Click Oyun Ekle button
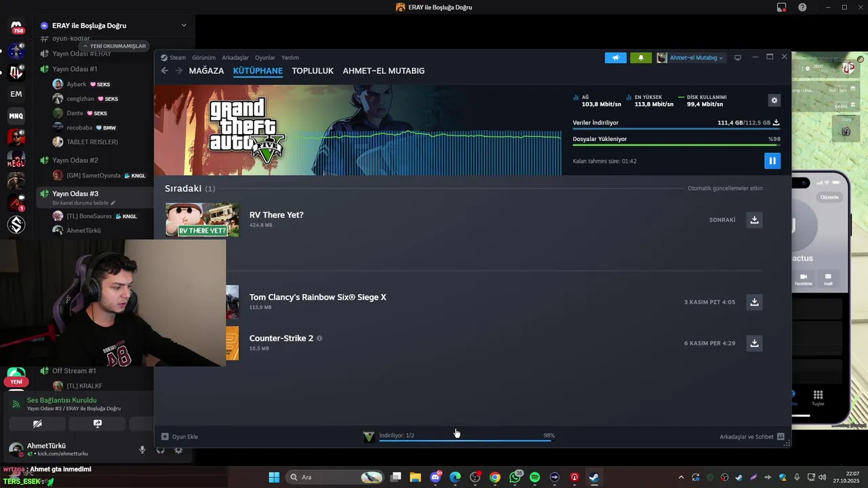Image resolution: width=868 pixels, height=488 pixels. tap(180, 436)
